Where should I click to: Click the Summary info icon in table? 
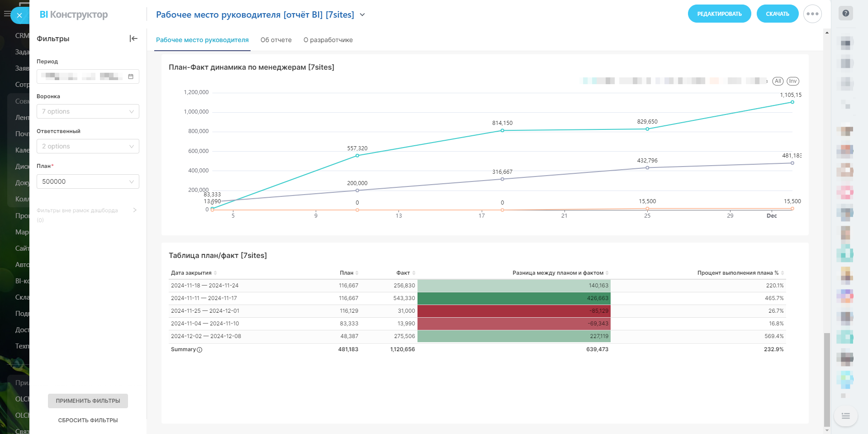[x=199, y=350]
